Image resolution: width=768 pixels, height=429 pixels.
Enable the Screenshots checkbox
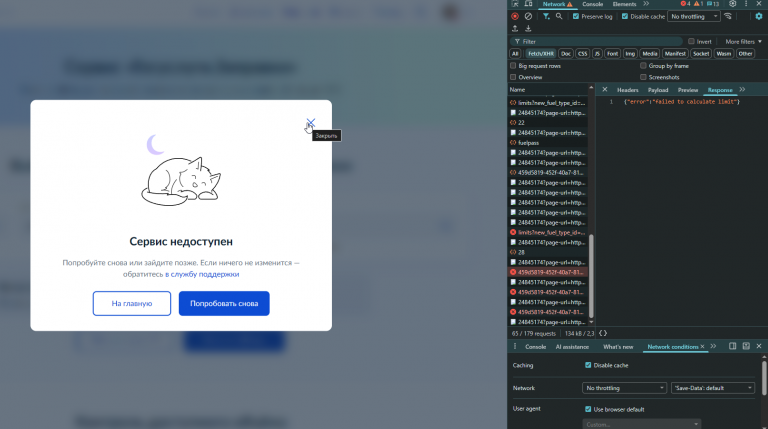(x=643, y=77)
